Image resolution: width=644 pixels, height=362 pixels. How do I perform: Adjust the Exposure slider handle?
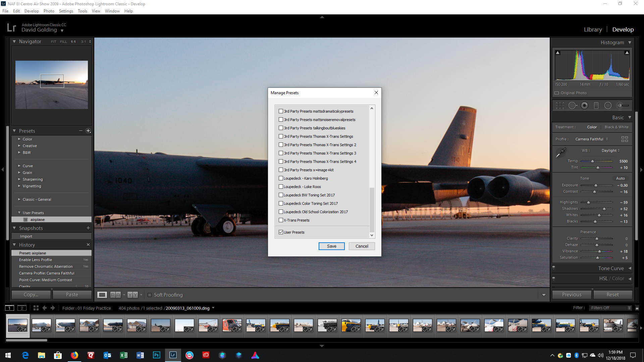596,185
